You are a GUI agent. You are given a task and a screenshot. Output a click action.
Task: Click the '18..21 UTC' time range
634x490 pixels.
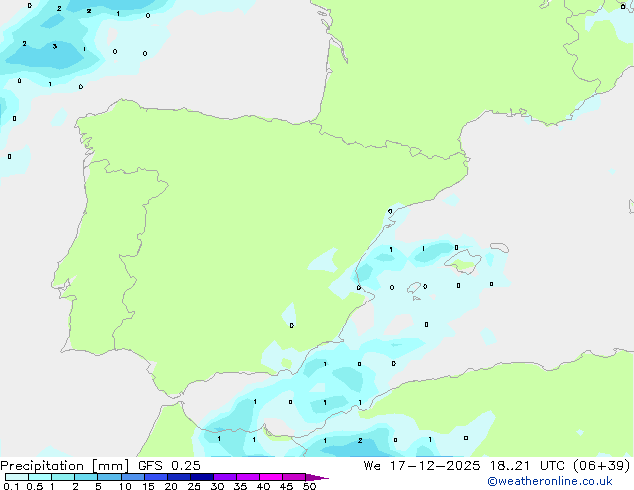527,466
